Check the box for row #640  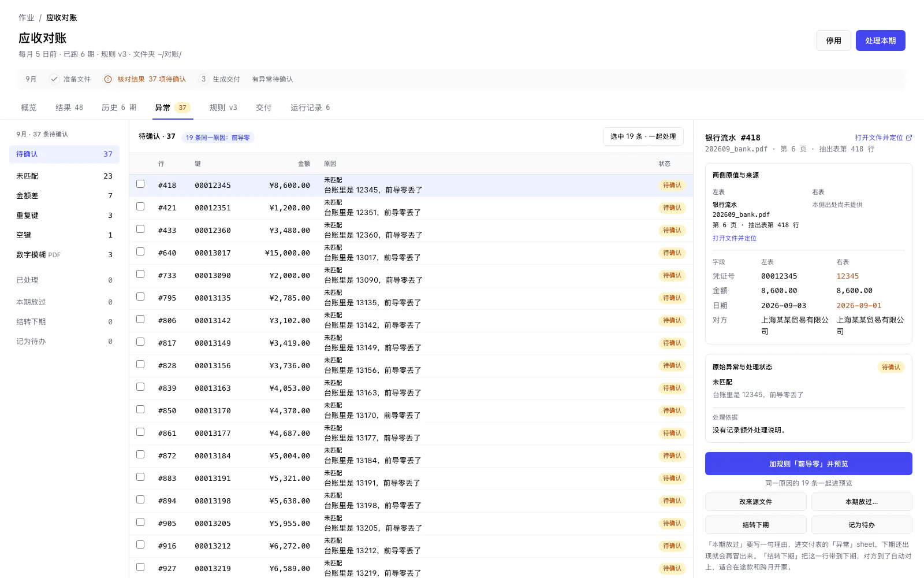[x=140, y=251]
